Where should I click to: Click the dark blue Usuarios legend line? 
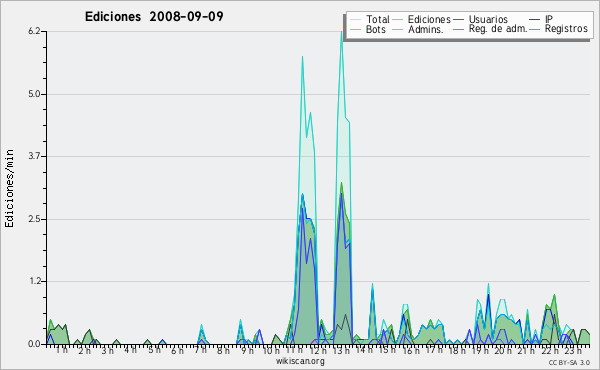click(458, 20)
